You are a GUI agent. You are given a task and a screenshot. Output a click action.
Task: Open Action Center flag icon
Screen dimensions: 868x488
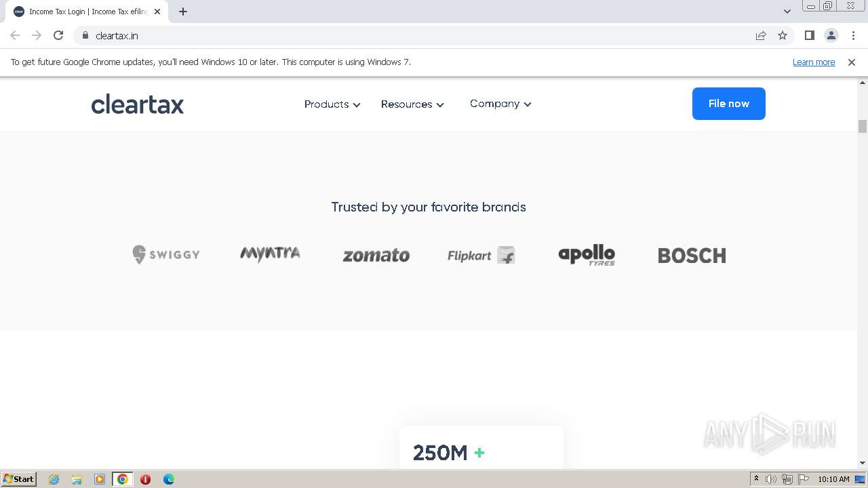(804, 479)
